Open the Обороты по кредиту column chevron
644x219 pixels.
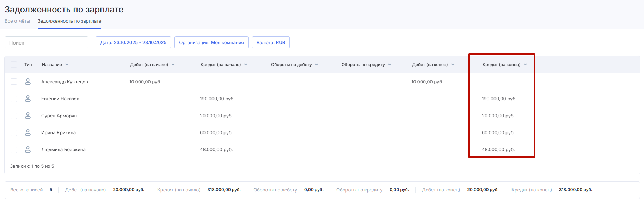(390, 65)
